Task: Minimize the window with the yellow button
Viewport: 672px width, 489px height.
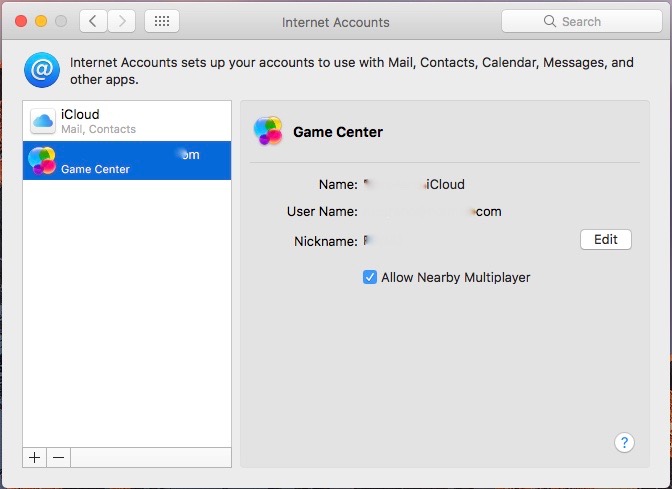Action: tap(41, 21)
